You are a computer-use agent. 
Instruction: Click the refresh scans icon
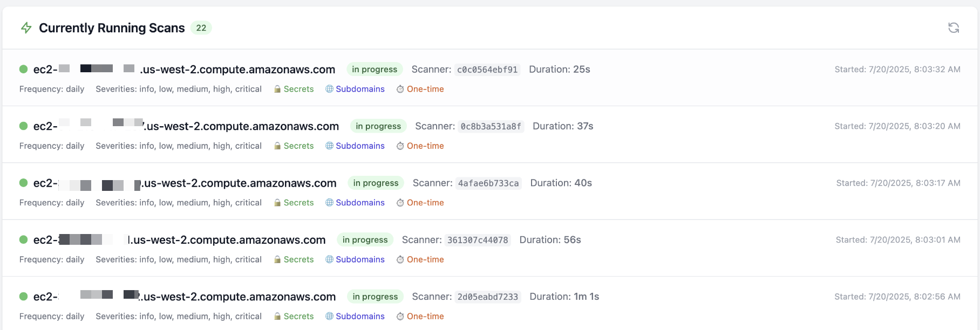(x=954, y=27)
